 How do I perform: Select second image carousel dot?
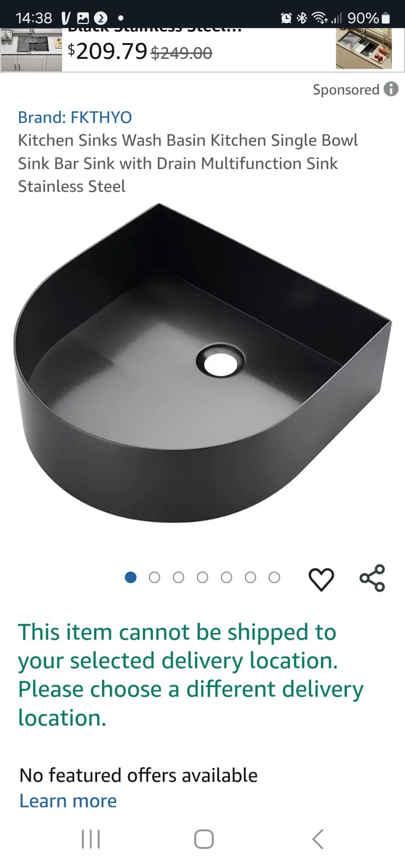click(154, 577)
